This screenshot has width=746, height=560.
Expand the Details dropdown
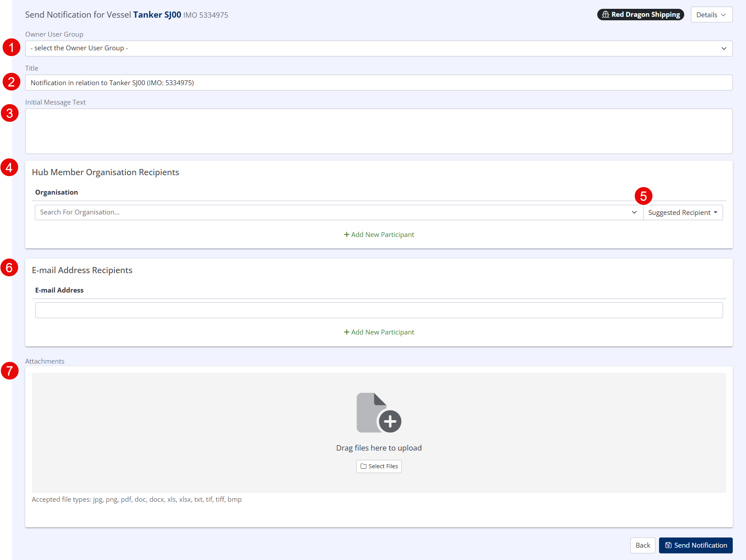[711, 15]
